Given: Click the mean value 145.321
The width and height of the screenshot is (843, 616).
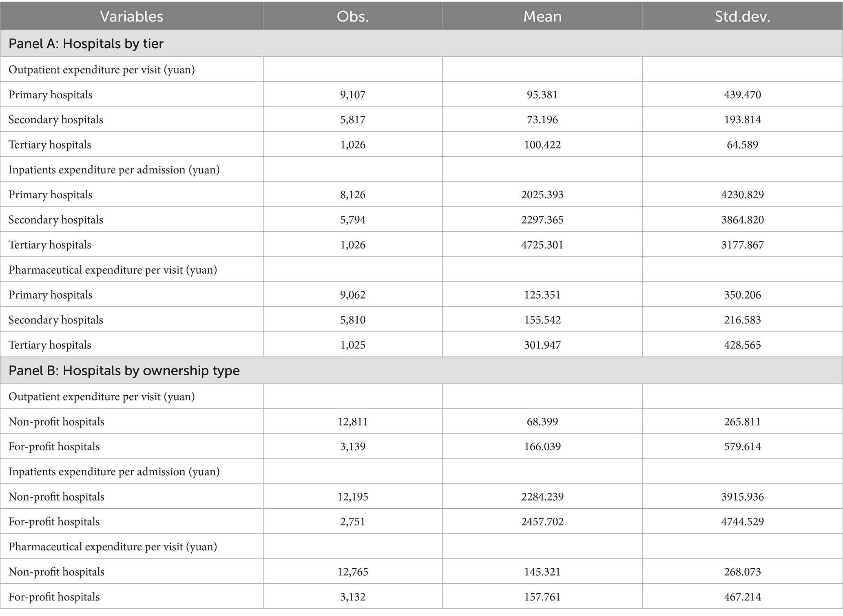Looking at the screenshot, I should (x=542, y=572).
